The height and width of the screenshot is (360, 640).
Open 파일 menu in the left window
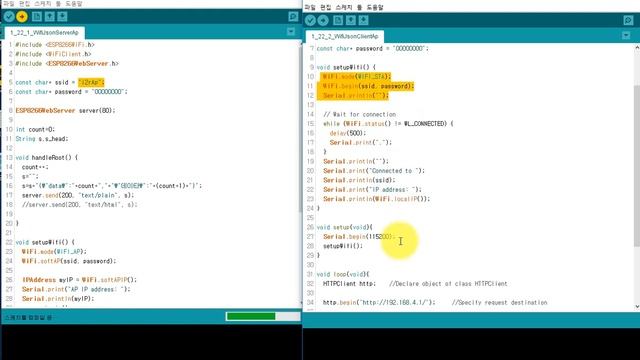[x=8, y=4]
